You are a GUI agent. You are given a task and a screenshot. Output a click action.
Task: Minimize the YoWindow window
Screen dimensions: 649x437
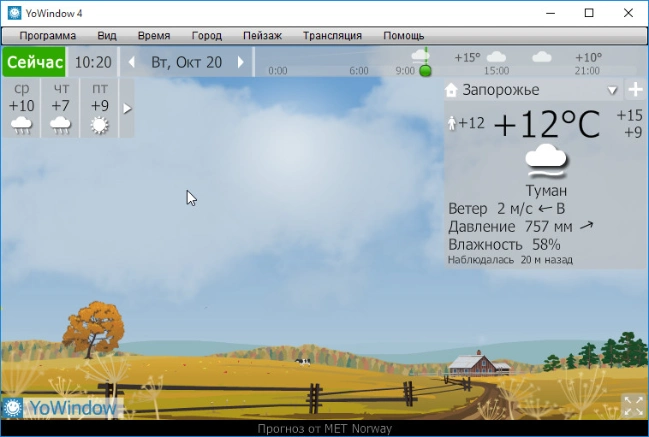(550, 13)
